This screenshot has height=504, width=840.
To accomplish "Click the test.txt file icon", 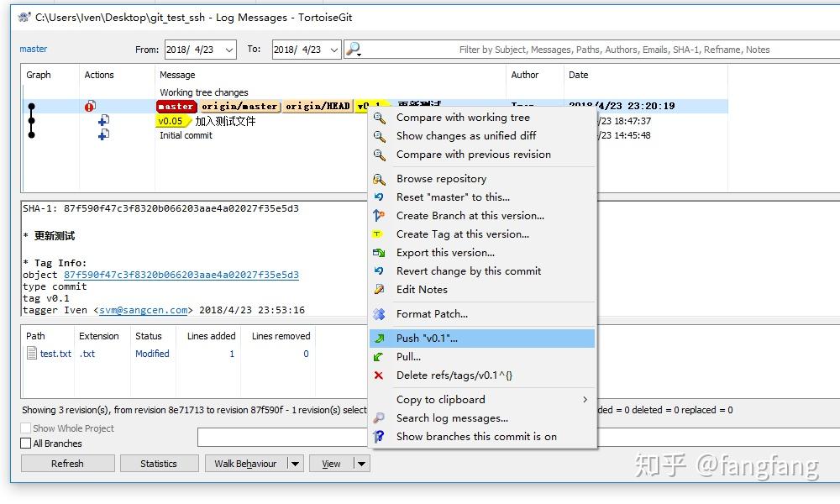I will [32, 354].
